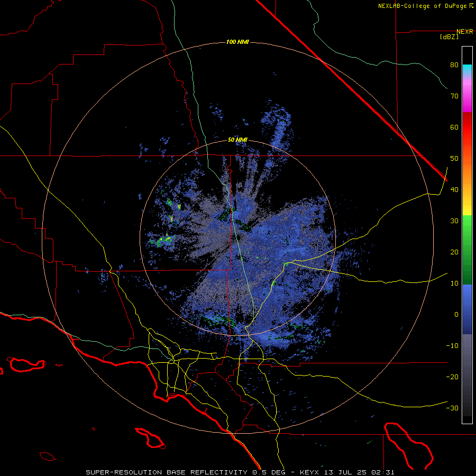Click the positive 10 value on dBZ scale

pyautogui.click(x=454, y=283)
